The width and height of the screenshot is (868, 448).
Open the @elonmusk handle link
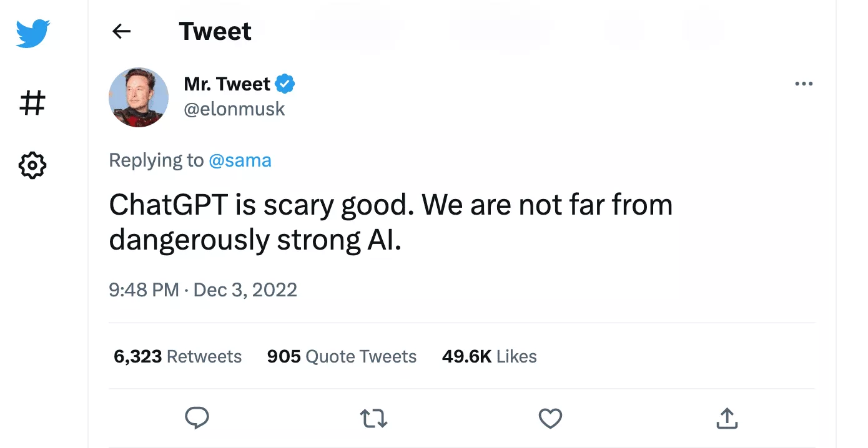[234, 109]
